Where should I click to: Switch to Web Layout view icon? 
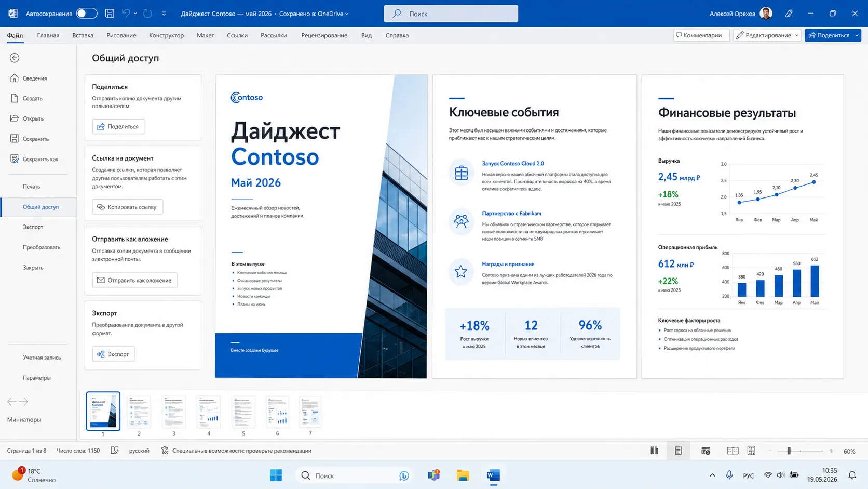coord(706,451)
